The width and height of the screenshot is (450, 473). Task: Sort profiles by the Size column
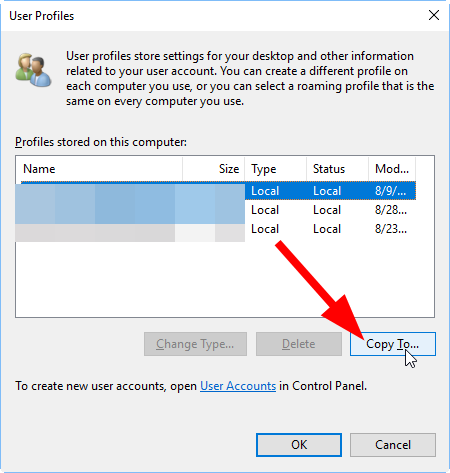pyautogui.click(x=214, y=169)
